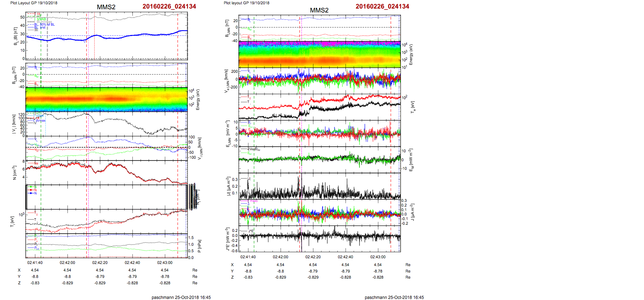Viewport: 644px width, 300px height.
Task: Click the left footer text paschmann 25-Oct-2018
Action: click(x=181, y=297)
